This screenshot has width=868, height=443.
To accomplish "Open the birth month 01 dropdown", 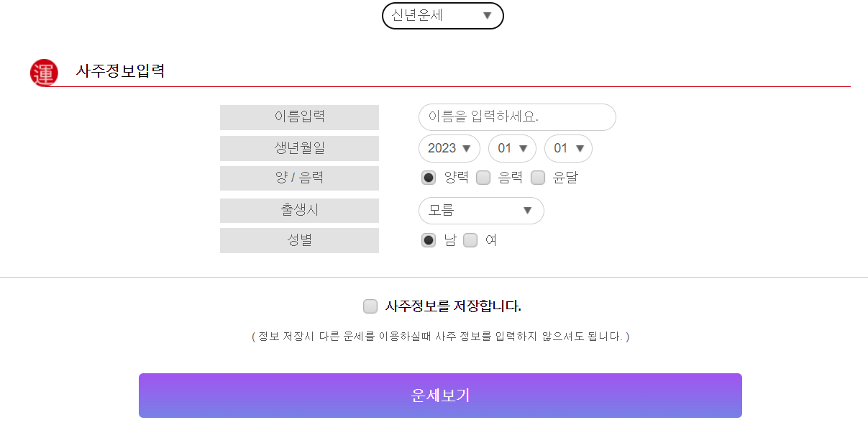I will click(x=512, y=148).
